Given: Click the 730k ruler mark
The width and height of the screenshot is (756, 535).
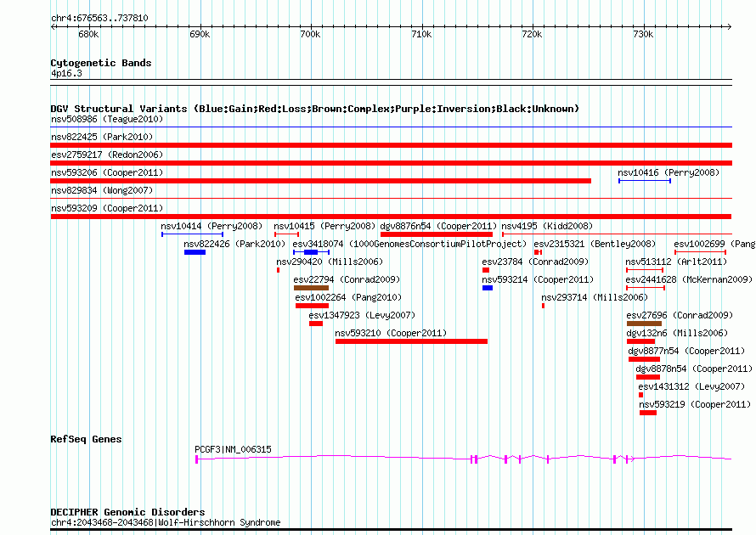Looking at the screenshot, I should pos(643,34).
